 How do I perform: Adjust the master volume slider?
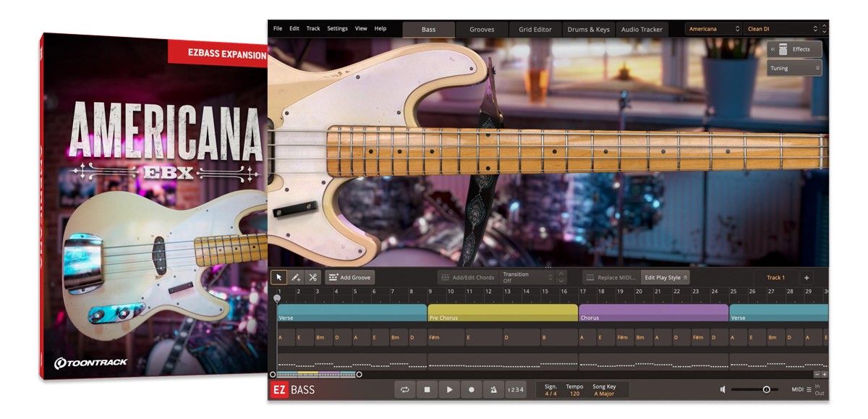click(x=754, y=389)
